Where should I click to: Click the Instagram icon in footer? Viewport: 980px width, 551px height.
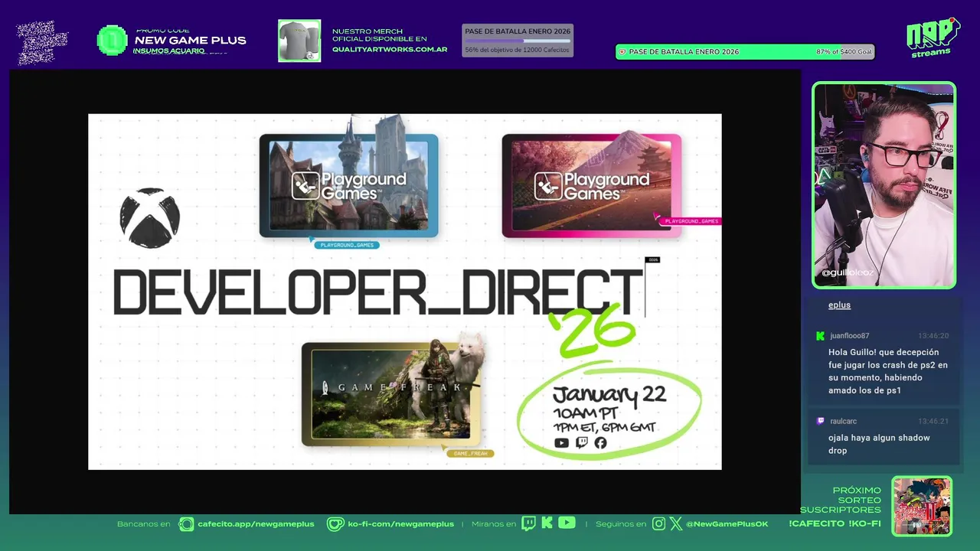(659, 524)
